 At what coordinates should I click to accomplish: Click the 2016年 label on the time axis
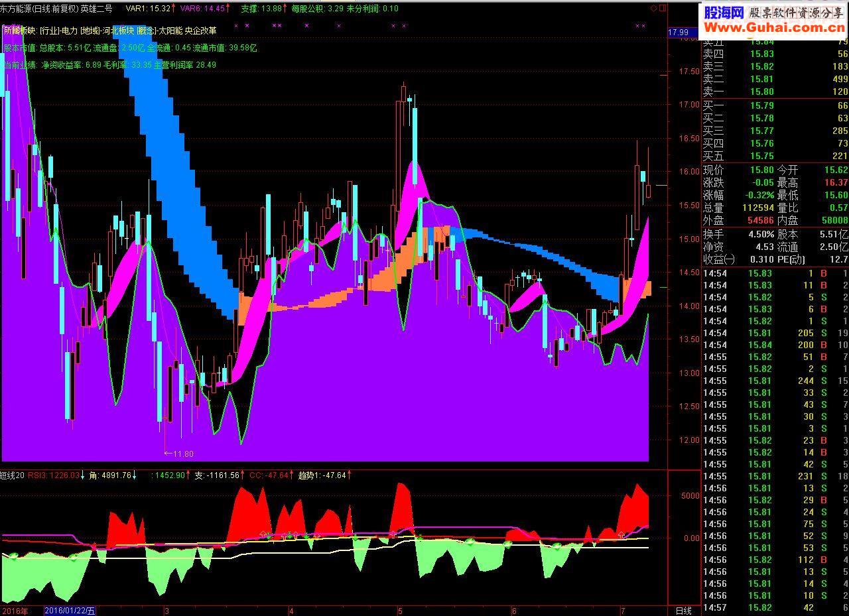tap(15, 611)
